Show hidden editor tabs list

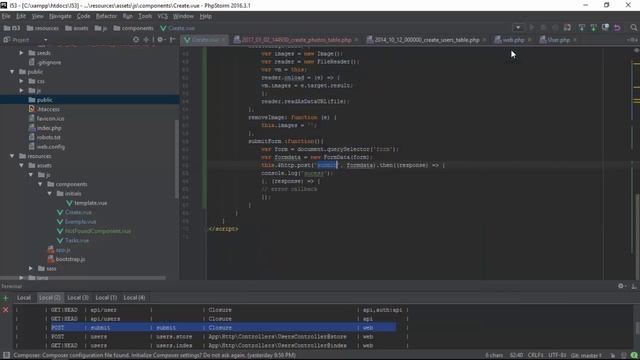tap(632, 40)
